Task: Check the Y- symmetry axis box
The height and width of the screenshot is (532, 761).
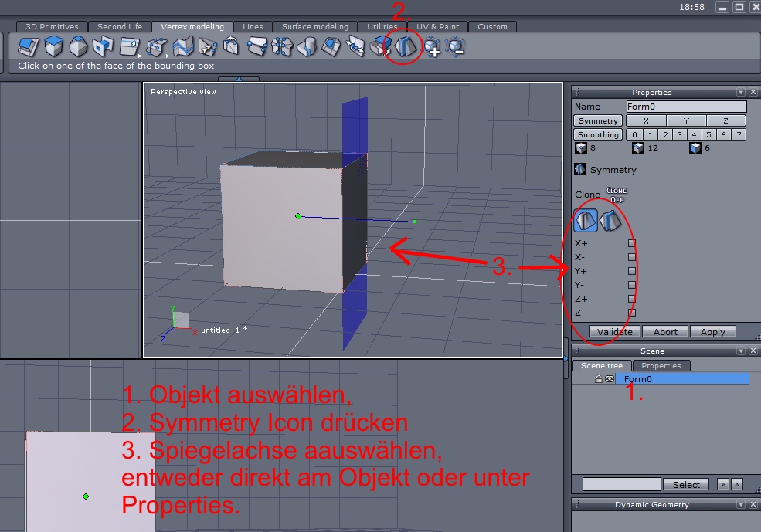Action: pos(632,285)
